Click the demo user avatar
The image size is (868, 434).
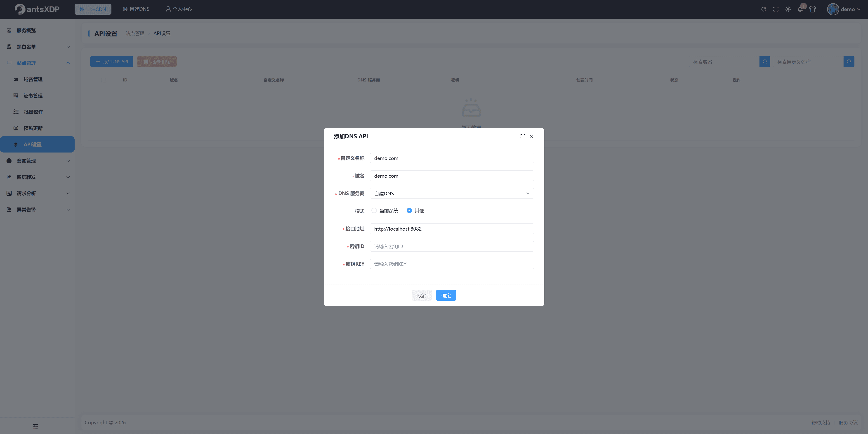coord(833,9)
